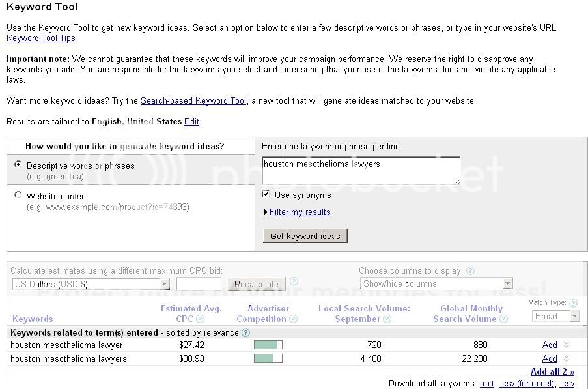Screen dimensions: 588x389
Task: Open help for Choose columns to display
Action: (470, 271)
